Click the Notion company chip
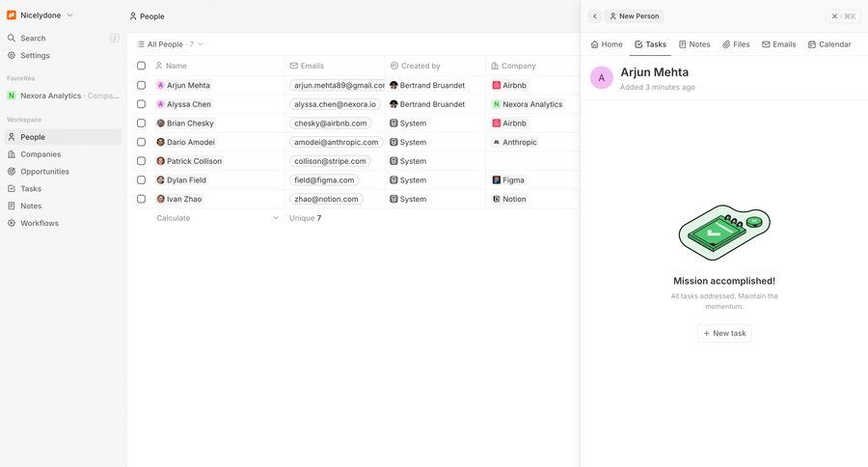Viewport: 868px width, 467px height. (x=509, y=199)
